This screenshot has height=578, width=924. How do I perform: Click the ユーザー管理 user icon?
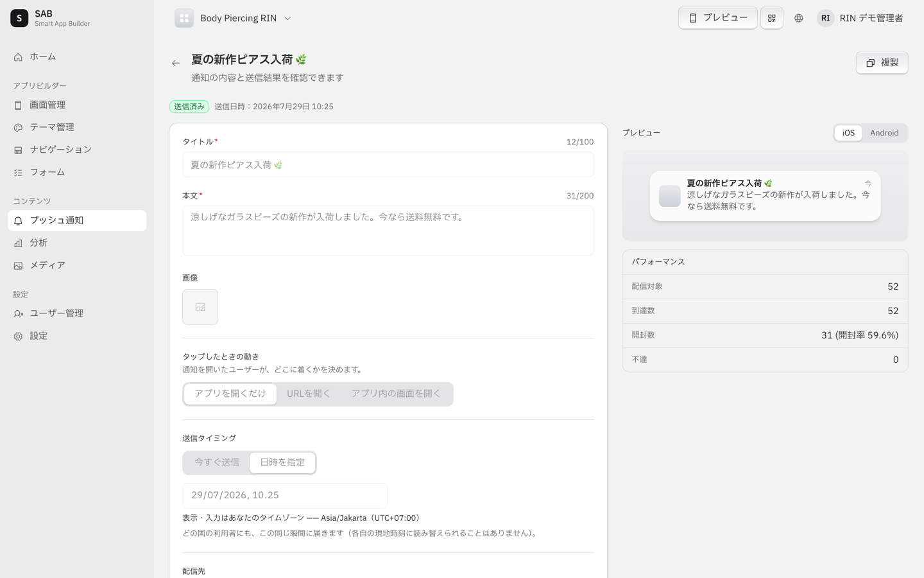18,314
